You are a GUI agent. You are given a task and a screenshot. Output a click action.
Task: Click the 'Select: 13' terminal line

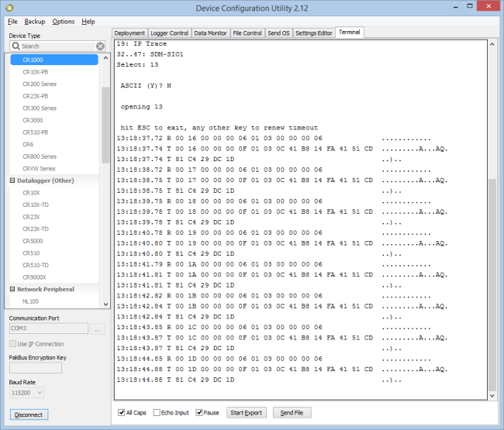137,64
